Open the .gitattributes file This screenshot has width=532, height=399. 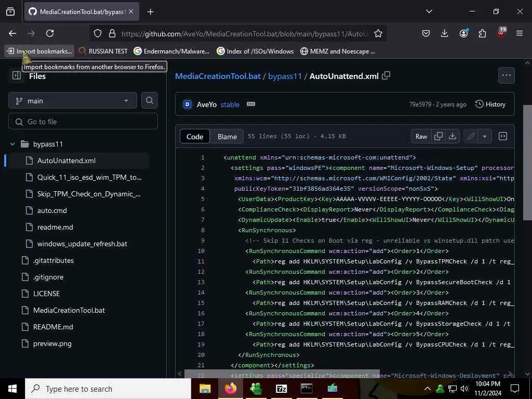coord(54,260)
